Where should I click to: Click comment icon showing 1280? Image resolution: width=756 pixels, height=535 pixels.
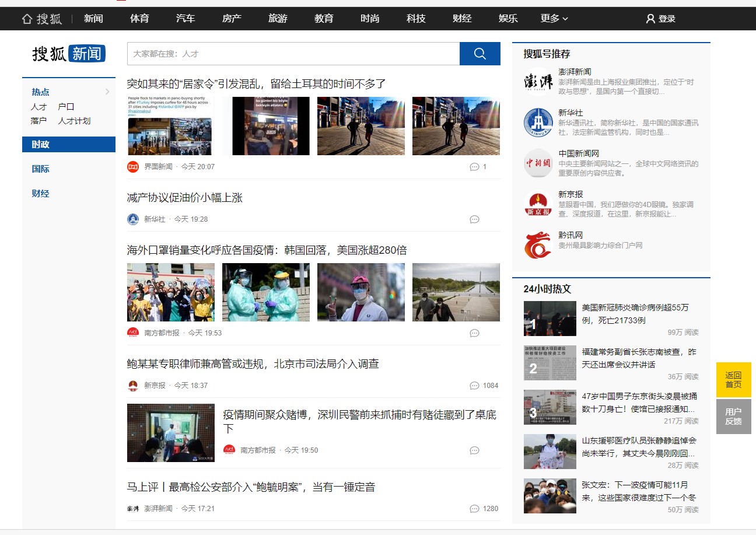pos(474,509)
